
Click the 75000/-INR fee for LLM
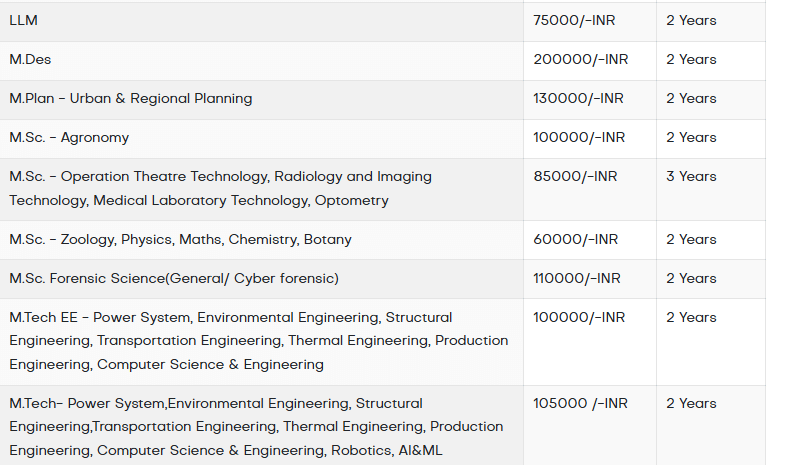(574, 20)
